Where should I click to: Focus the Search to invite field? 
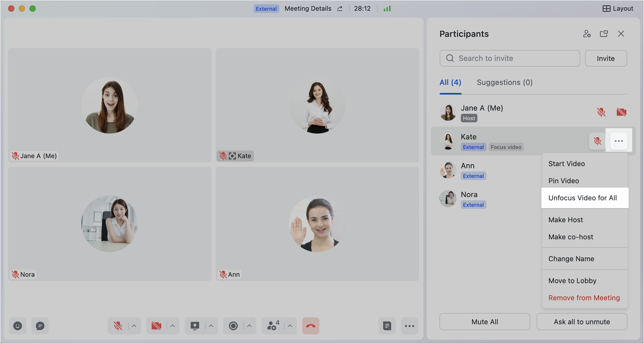510,58
